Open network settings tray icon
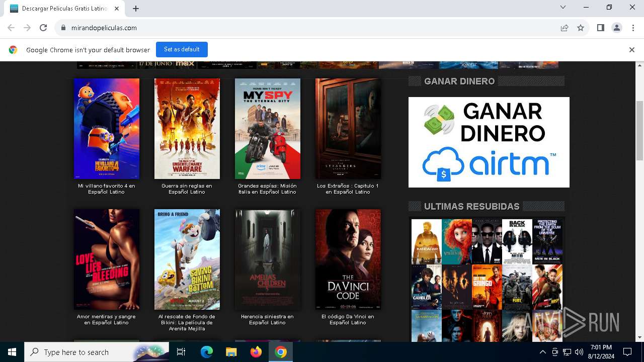The width and height of the screenshot is (644, 362). pos(567,352)
